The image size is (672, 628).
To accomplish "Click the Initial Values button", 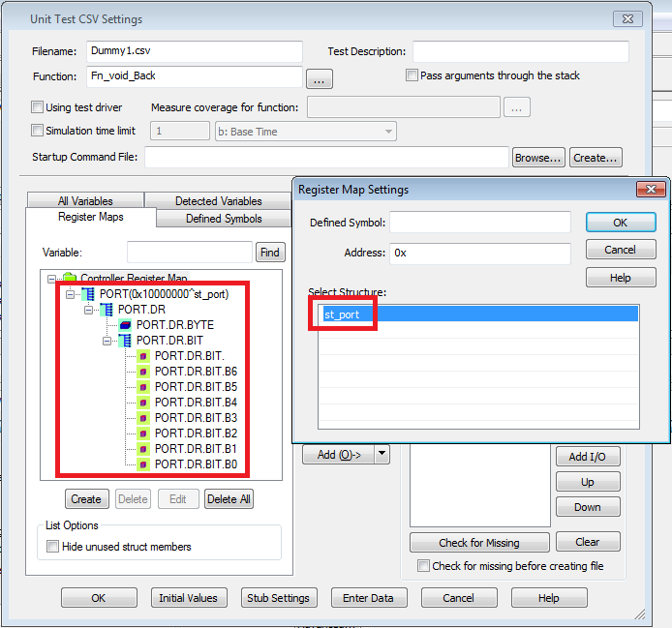I will click(x=189, y=598).
